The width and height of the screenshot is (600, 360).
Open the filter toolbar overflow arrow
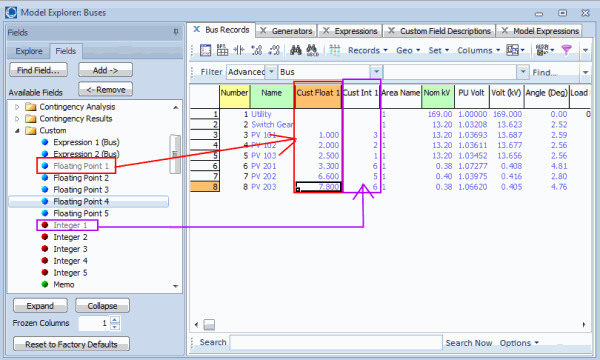[585, 72]
